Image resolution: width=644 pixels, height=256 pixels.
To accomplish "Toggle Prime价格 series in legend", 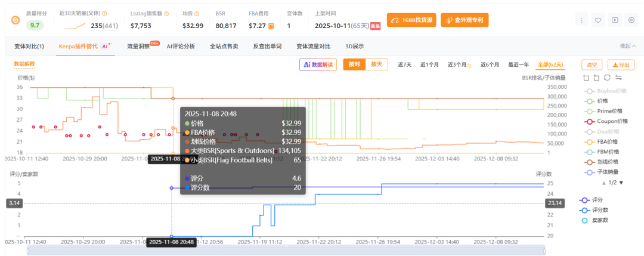I will pos(603,111).
